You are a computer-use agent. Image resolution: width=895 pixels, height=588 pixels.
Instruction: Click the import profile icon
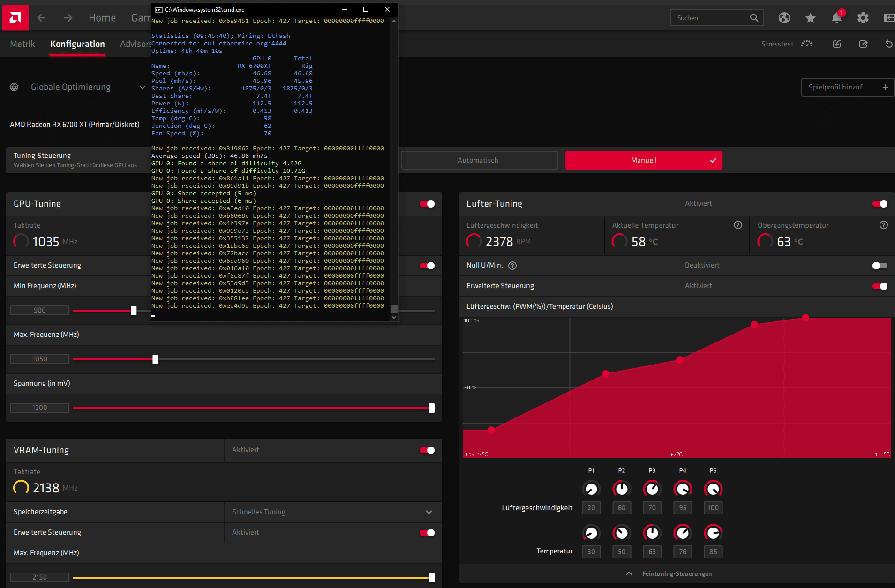837,44
